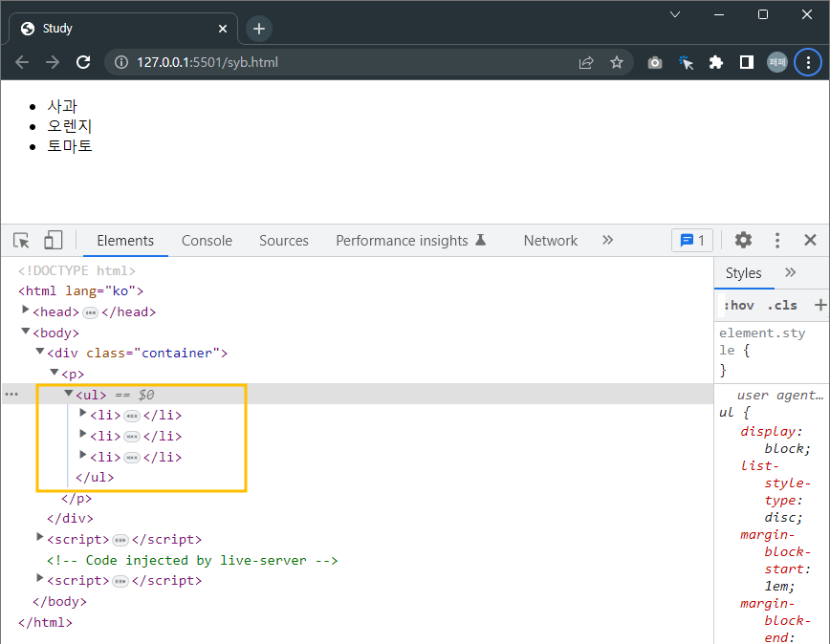Toggle the device toolbar icon
Screen dimensions: 830x644
tap(53, 240)
